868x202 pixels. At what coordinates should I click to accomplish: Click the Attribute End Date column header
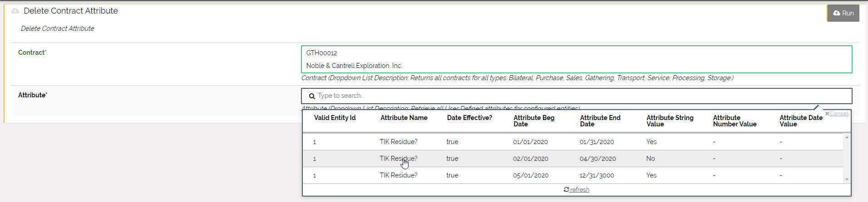[600, 121]
